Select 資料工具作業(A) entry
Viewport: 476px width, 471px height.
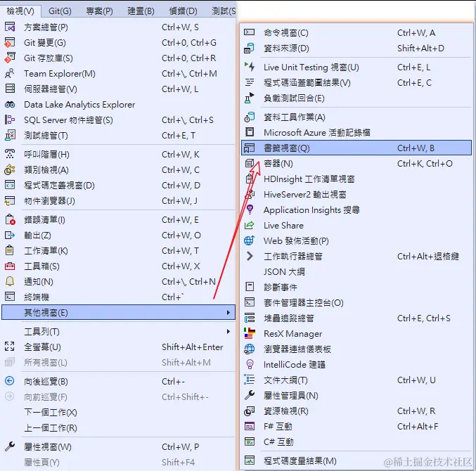[356, 117]
